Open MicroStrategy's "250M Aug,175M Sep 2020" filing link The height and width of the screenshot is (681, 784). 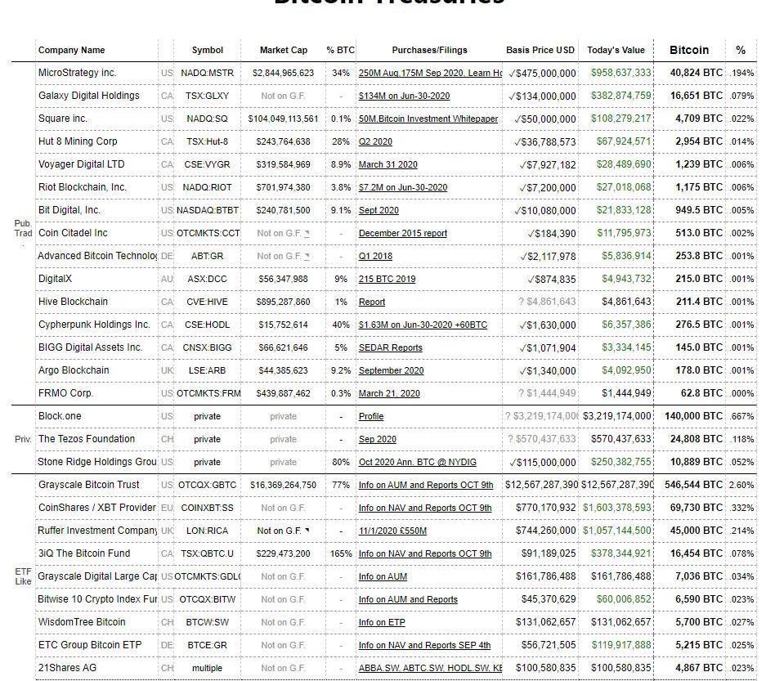[x=430, y=73]
